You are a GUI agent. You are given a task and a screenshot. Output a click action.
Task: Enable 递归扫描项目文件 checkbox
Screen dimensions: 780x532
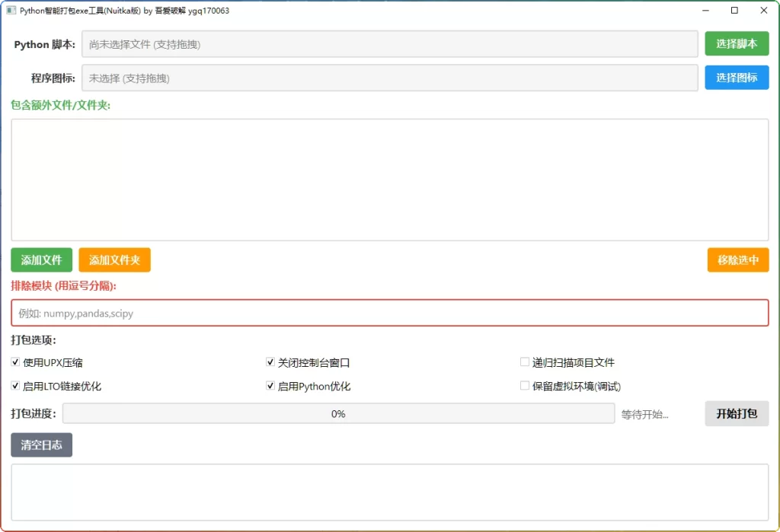pyautogui.click(x=524, y=362)
